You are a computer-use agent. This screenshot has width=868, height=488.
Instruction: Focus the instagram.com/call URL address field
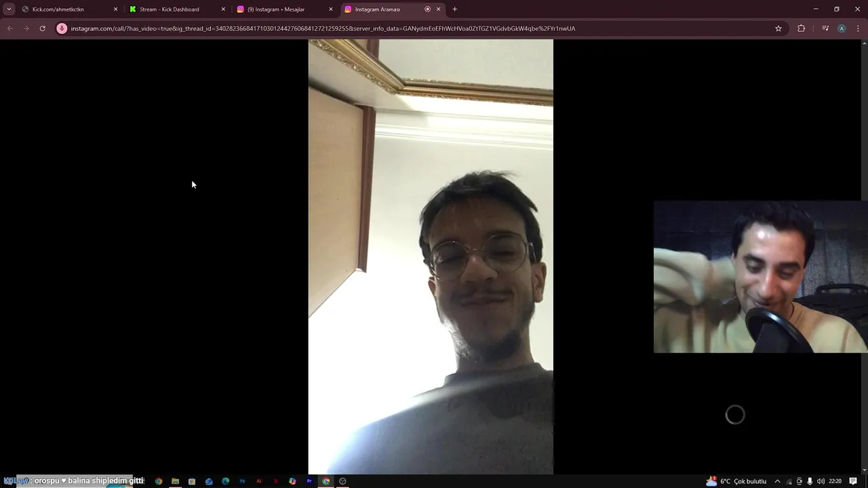click(420, 28)
